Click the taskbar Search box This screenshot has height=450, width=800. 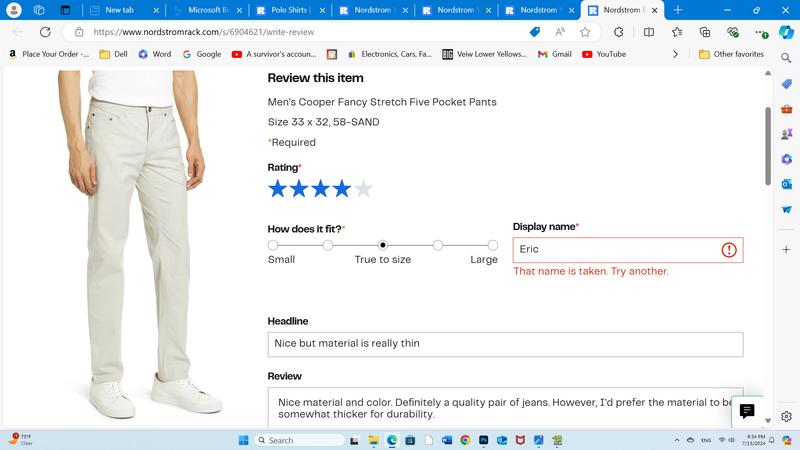coord(299,440)
